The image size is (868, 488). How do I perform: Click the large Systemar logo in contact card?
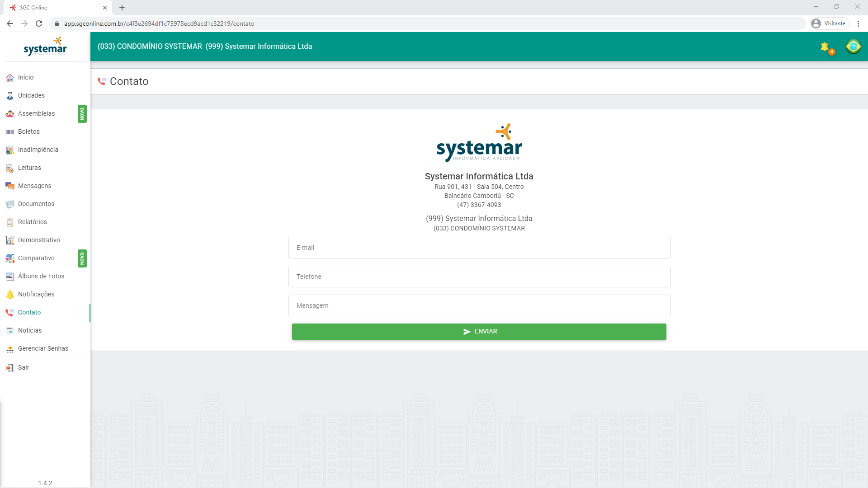[x=479, y=142]
